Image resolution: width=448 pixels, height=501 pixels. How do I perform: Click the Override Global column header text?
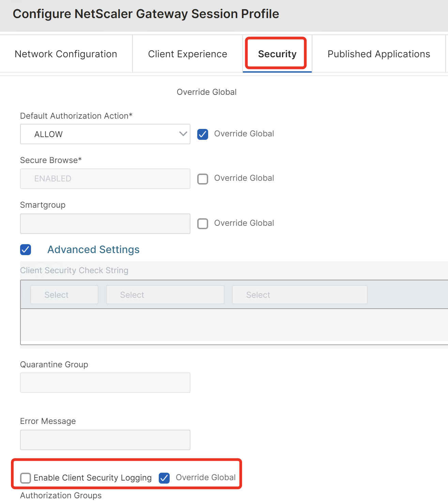pos(206,92)
